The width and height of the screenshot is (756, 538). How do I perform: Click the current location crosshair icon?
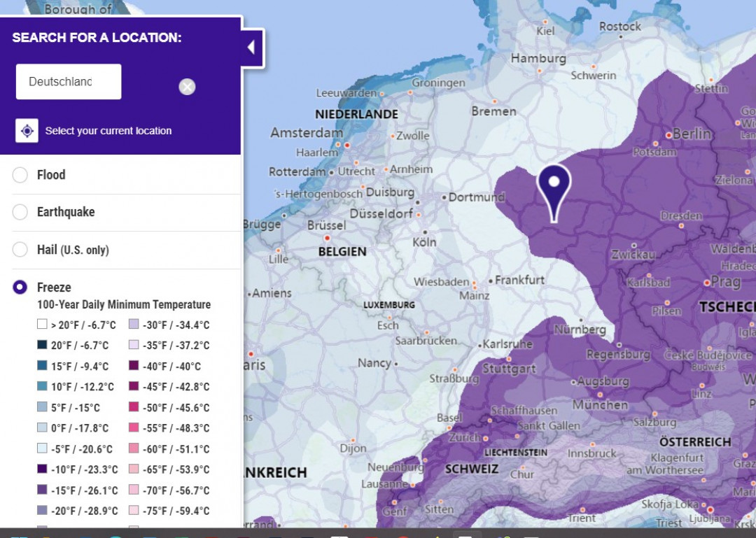[27, 131]
